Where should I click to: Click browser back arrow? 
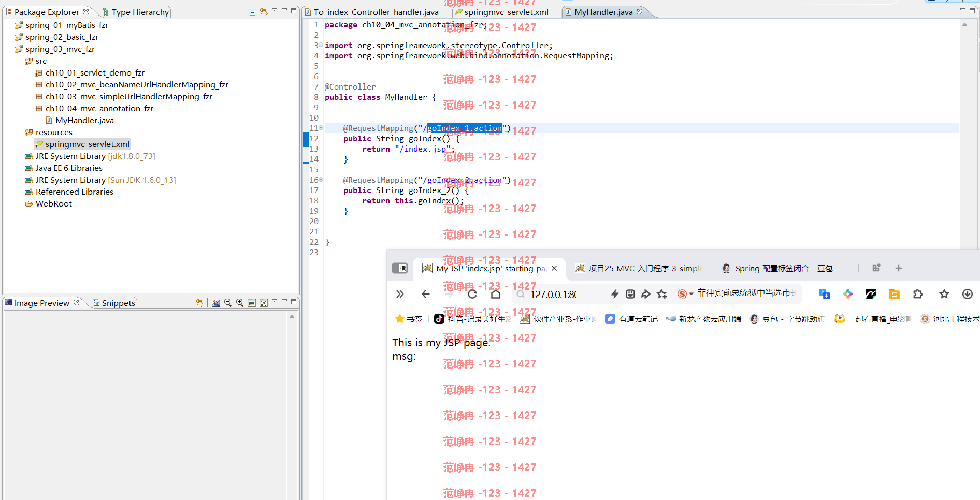(426, 294)
